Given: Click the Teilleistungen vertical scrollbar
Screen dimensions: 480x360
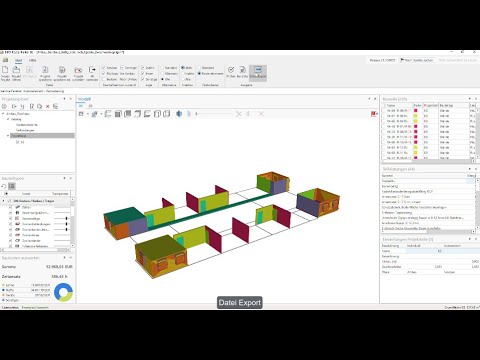Looking at the screenshot, I should pos(478,206).
